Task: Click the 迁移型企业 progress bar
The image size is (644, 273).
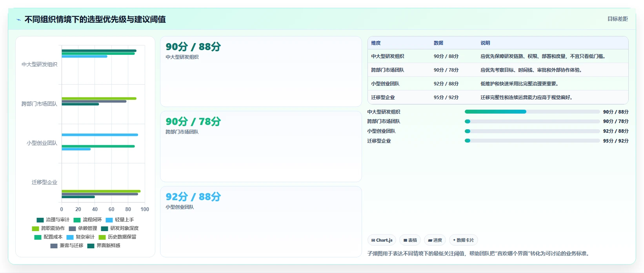Action: click(532, 141)
